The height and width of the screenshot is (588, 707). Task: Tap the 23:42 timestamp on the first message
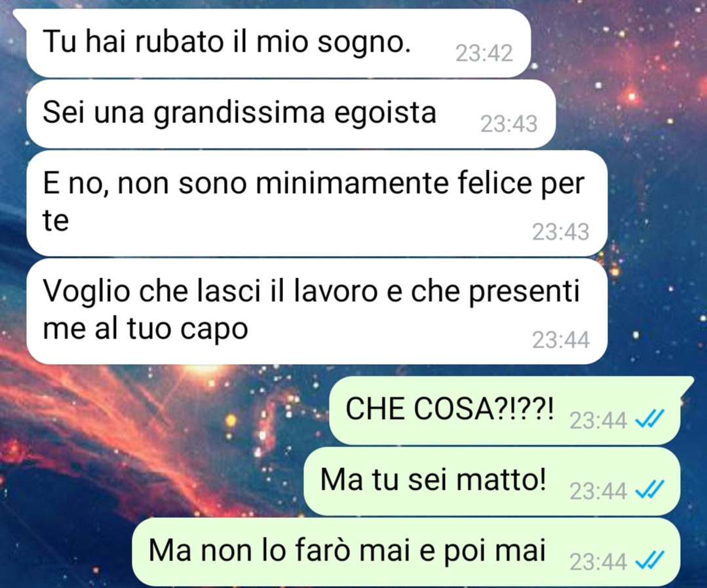(x=484, y=53)
